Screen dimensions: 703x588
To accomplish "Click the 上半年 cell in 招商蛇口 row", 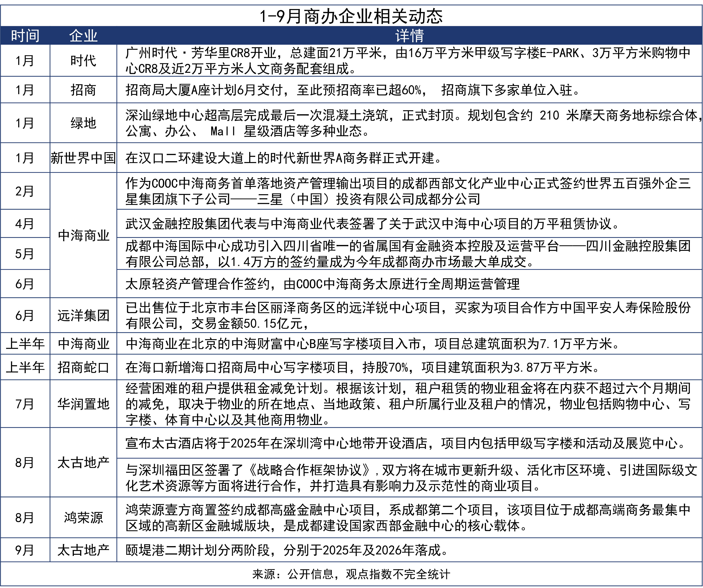I will tap(25, 367).
